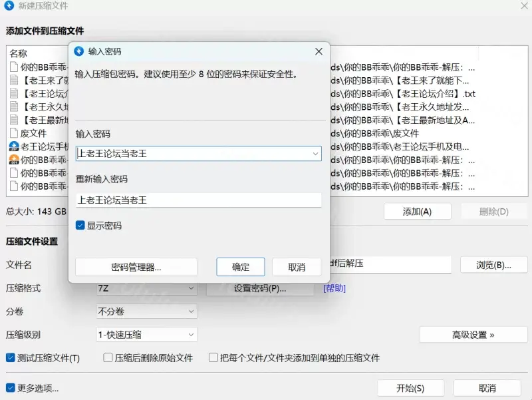Click the 删除(D) button
The height and width of the screenshot is (400, 532).
point(494,212)
